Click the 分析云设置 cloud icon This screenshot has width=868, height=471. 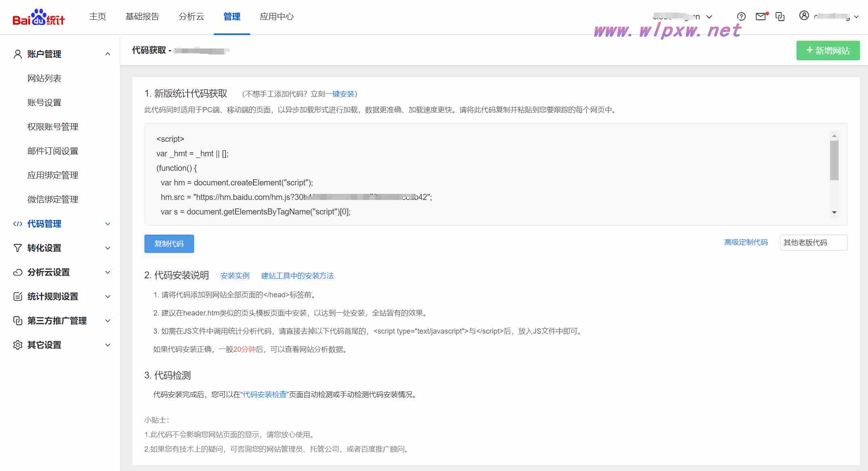[18, 272]
